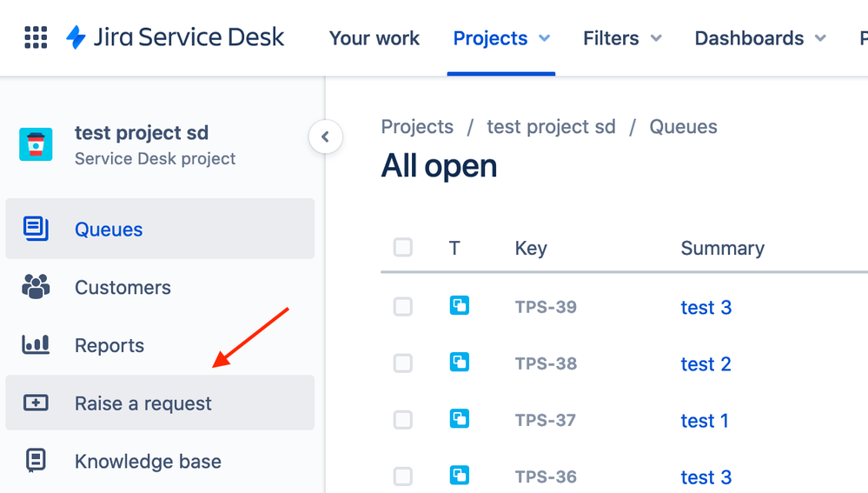The height and width of the screenshot is (493, 868).
Task: Select Knowledge base in the sidebar
Action: [x=160, y=461]
